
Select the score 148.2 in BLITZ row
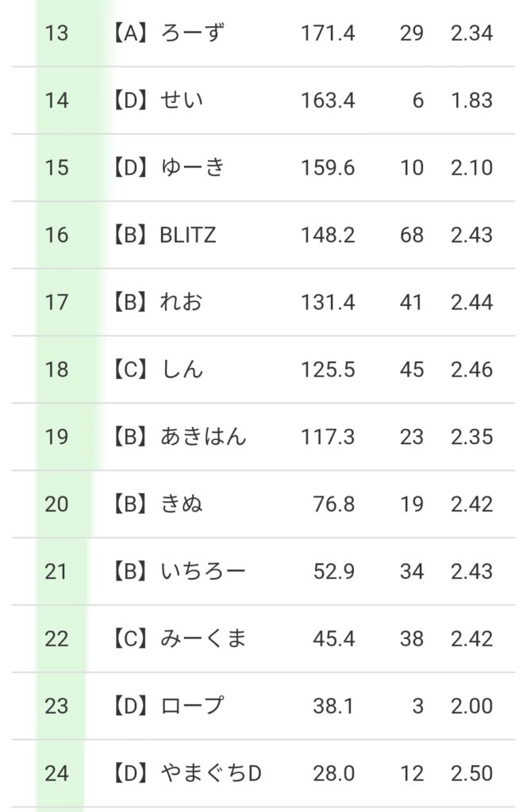click(x=328, y=236)
